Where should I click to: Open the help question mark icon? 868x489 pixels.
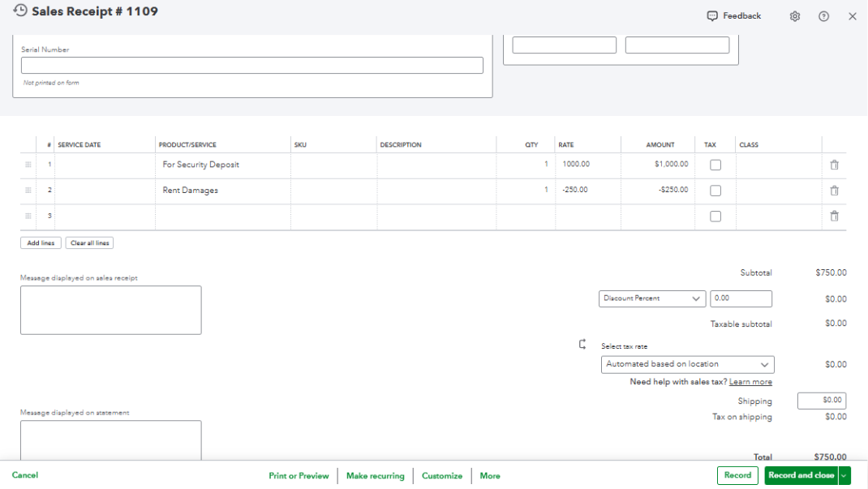coord(824,16)
